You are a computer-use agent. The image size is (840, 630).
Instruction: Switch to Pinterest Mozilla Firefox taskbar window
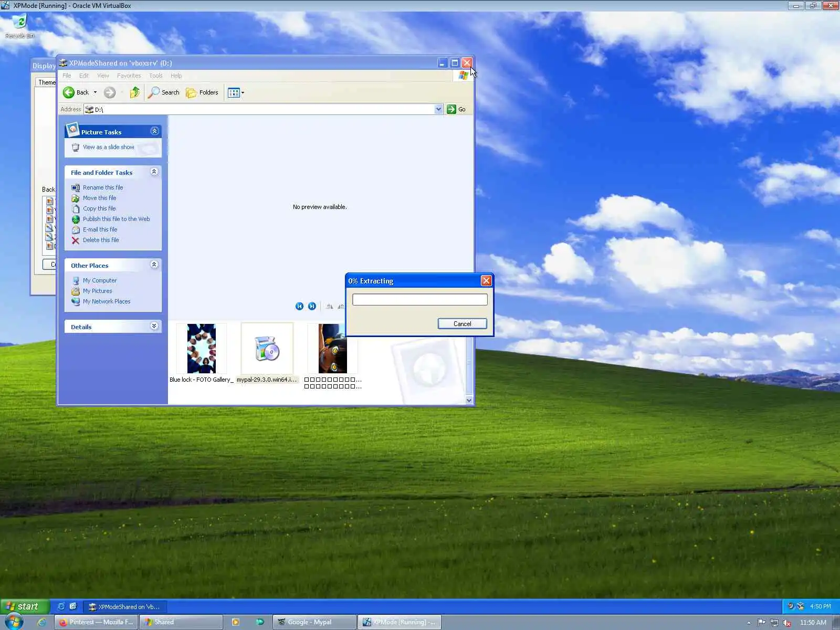96,622
